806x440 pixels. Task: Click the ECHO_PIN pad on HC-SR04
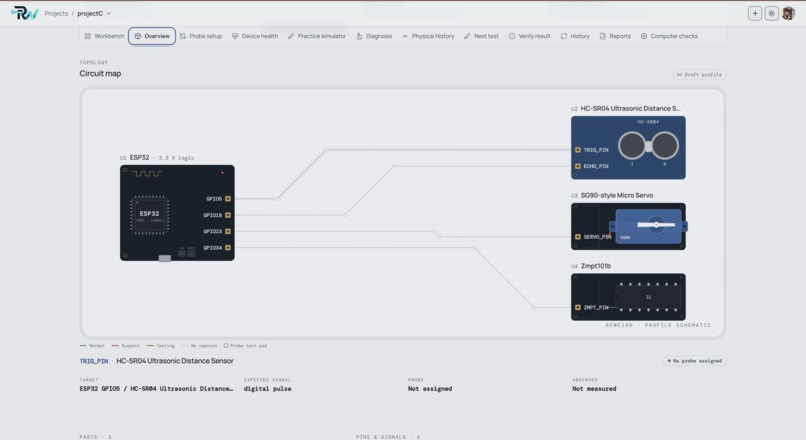point(578,166)
